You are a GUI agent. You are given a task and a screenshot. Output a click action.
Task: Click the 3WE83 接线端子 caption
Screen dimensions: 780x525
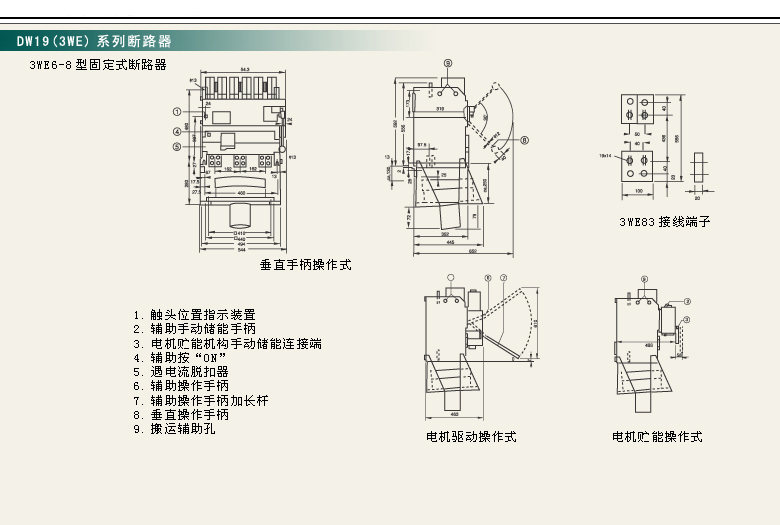[x=664, y=222]
